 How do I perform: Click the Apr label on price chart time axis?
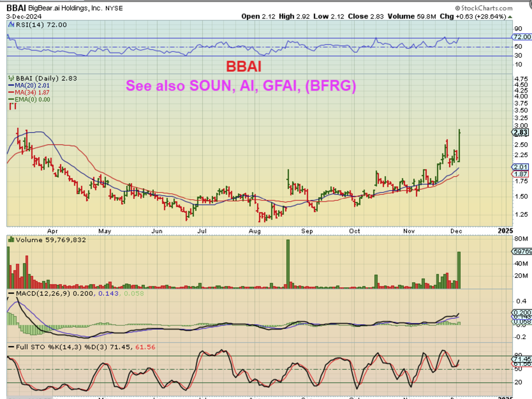[x=53, y=231]
